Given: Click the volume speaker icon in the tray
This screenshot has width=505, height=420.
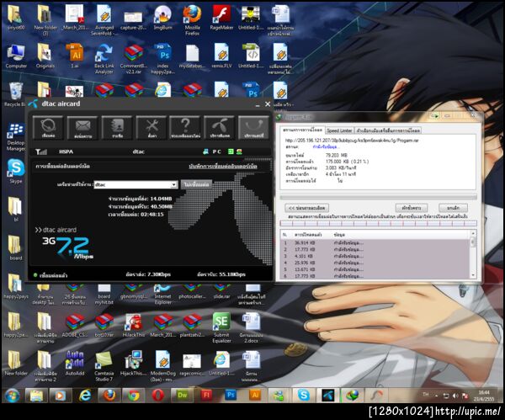Looking at the screenshot, I should click(x=455, y=396).
